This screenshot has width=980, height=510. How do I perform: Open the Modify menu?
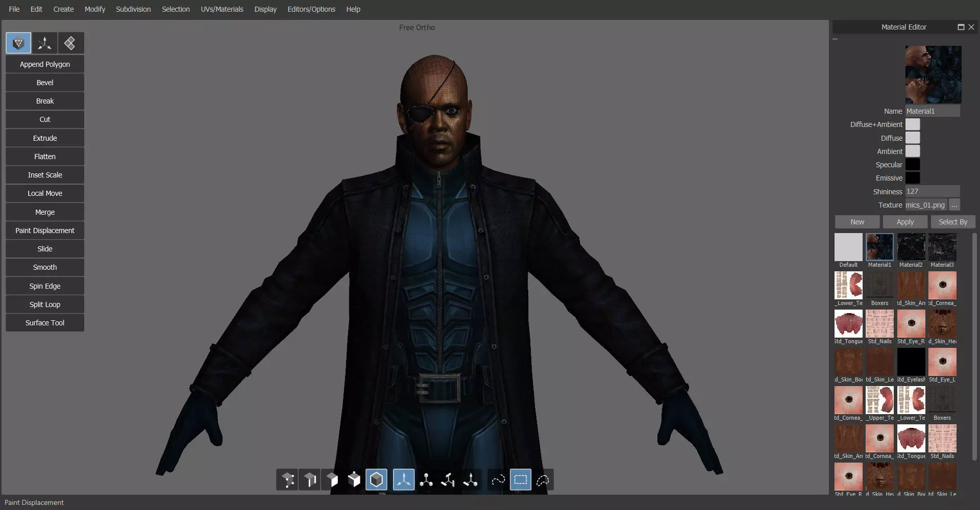(95, 9)
